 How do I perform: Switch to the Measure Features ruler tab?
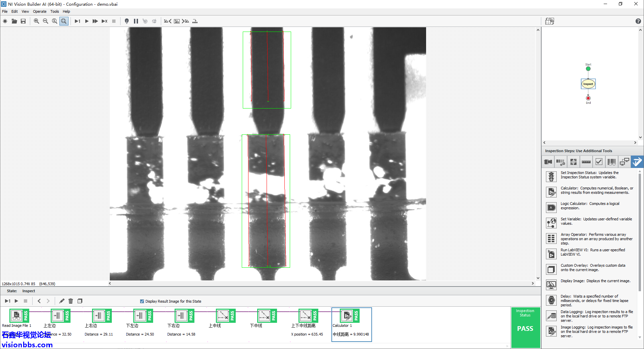pyautogui.click(x=586, y=162)
